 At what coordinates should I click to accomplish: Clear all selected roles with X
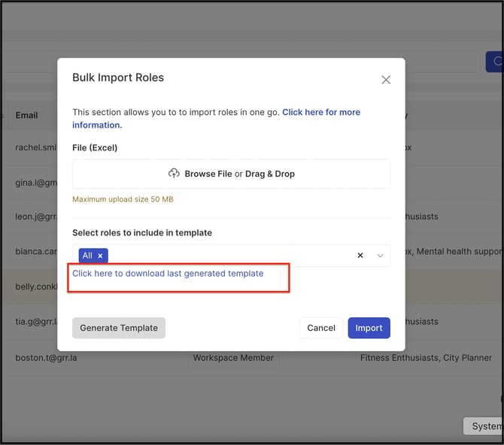coord(360,256)
